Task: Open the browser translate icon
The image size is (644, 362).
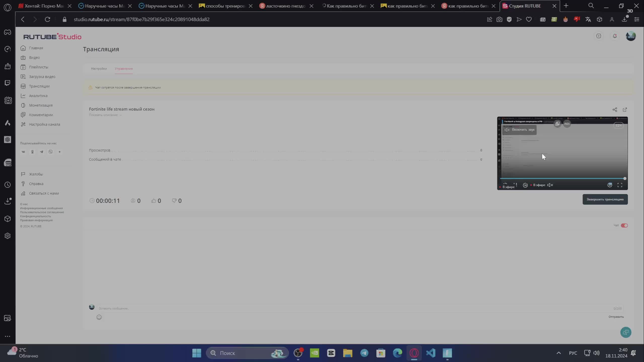Action: (x=588, y=19)
